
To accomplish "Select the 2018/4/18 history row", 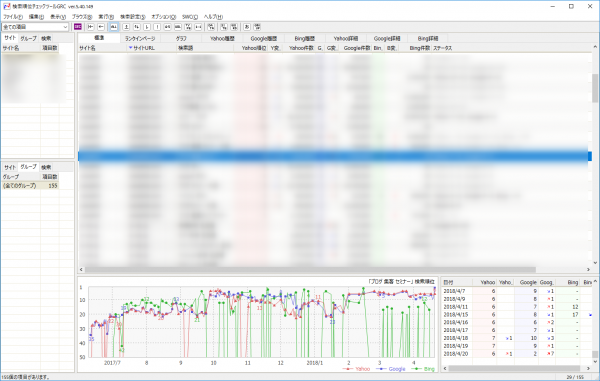I will click(x=517, y=338).
